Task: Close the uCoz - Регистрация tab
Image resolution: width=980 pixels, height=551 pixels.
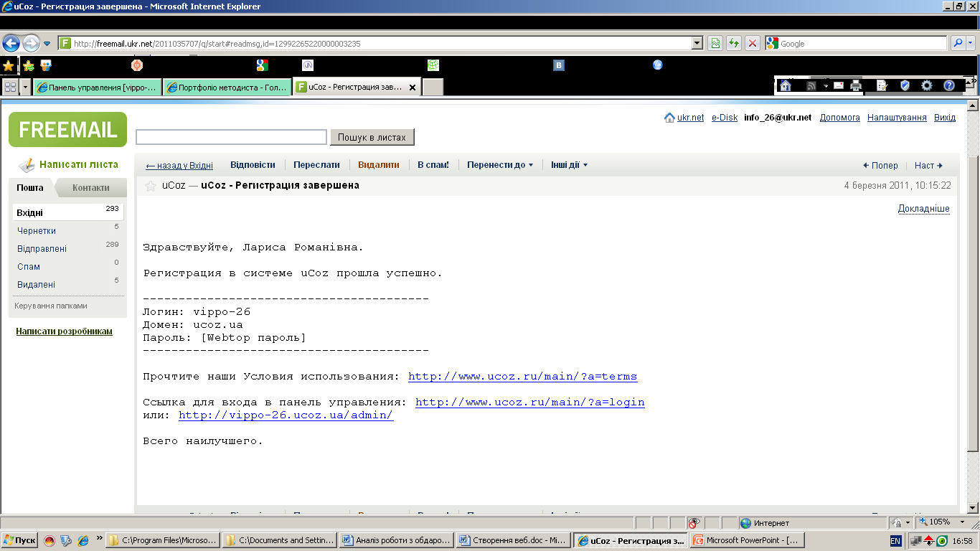Action: tap(412, 88)
